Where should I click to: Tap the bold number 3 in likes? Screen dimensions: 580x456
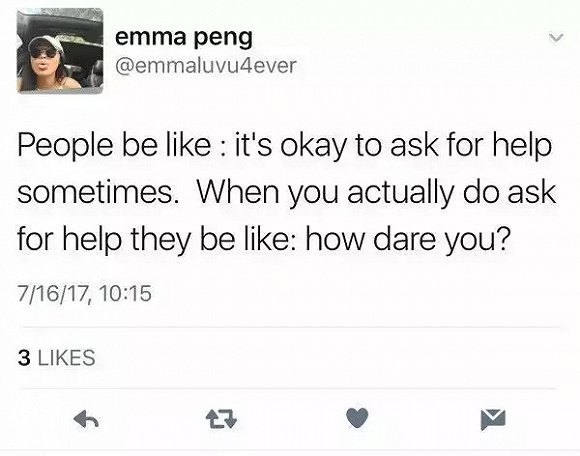click(24, 358)
